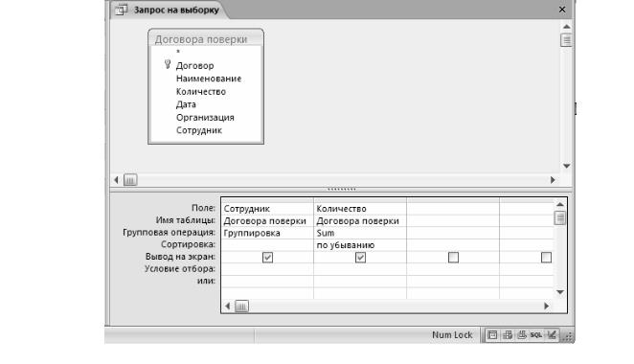Click thumb of table pane horizontal scrollbar
Image resolution: width=634 pixels, height=364 pixels.
click(130, 180)
